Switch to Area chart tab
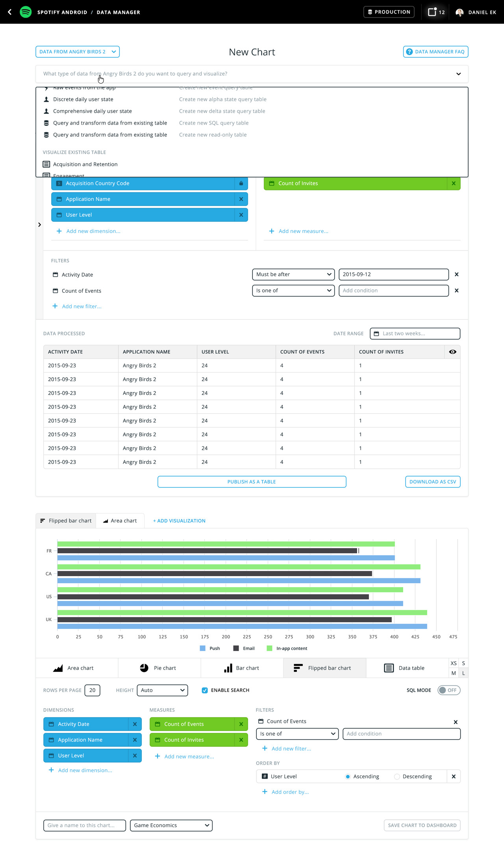 tap(120, 521)
